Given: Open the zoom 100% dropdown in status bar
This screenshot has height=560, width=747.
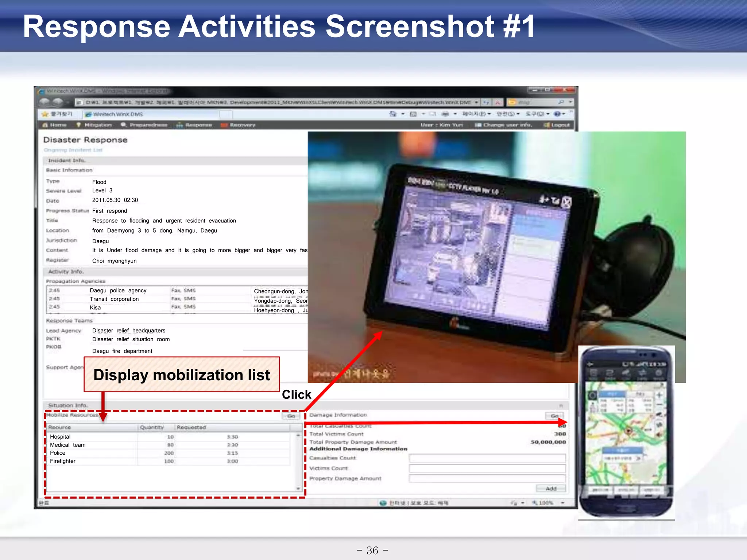Looking at the screenshot, I should point(563,503).
